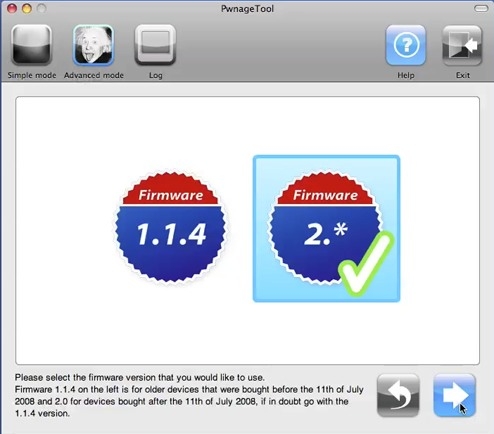Go back with the curved arrow button
The width and height of the screenshot is (494, 434).
[398, 395]
